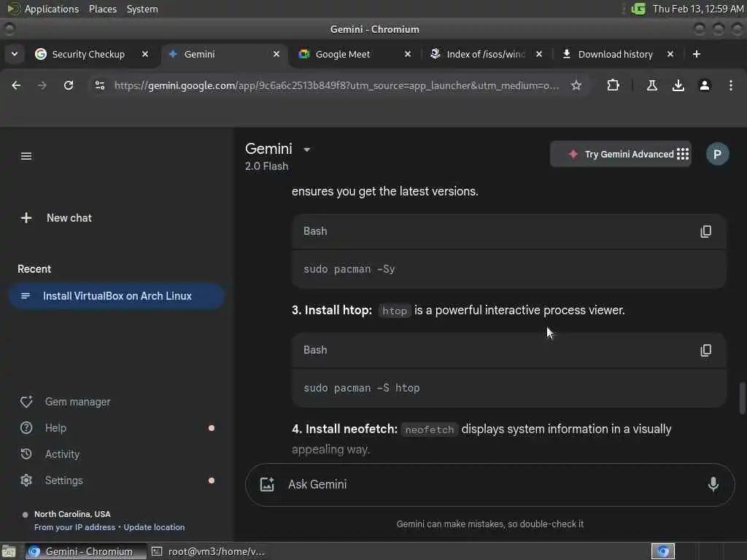Close the Security Checkup tab

(x=145, y=54)
